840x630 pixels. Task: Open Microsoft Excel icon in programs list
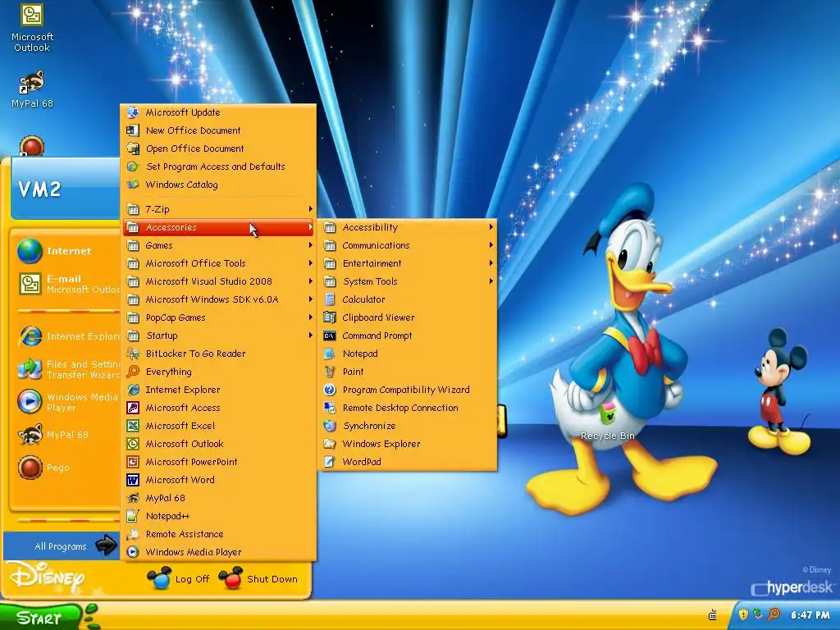(133, 426)
